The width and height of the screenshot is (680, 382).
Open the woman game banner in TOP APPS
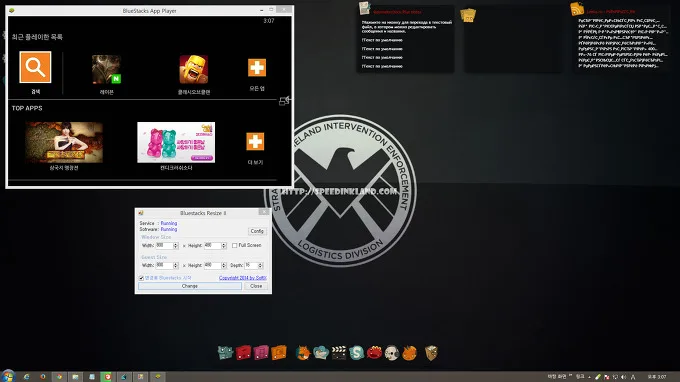[x=64, y=142]
